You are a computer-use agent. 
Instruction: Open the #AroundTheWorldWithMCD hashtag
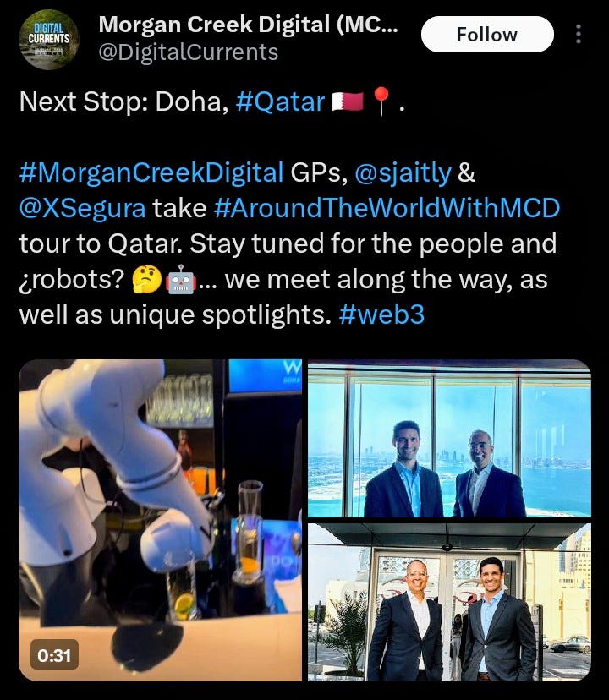(387, 209)
